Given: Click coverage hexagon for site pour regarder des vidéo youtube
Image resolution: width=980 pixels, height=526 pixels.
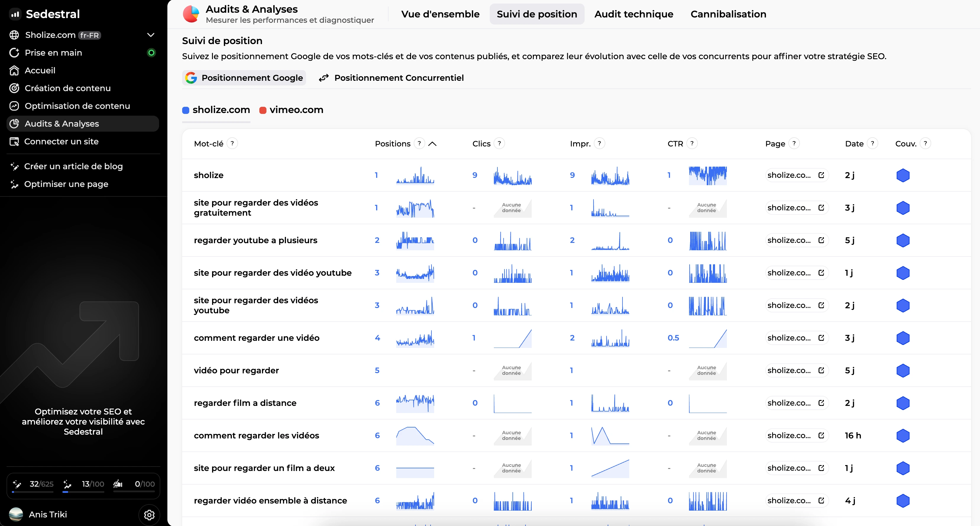Looking at the screenshot, I should tap(903, 273).
